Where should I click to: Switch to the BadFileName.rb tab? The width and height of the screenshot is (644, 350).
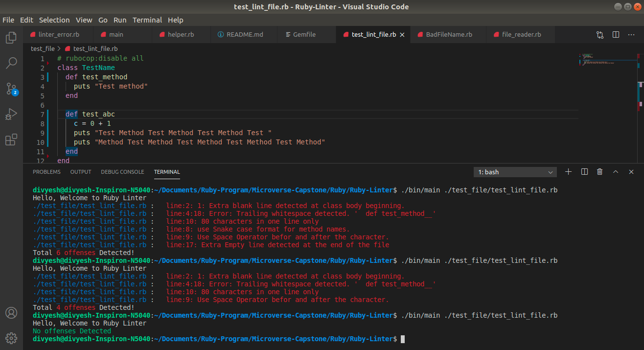click(x=449, y=35)
